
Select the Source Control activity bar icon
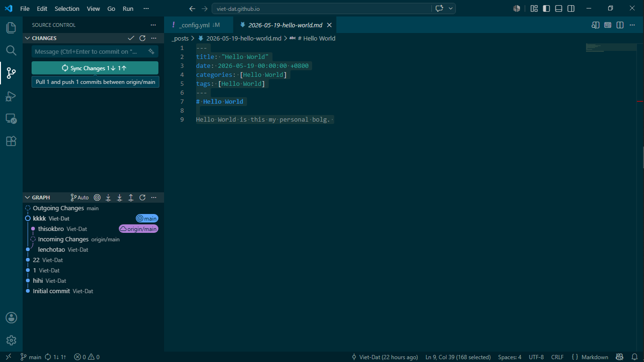[11, 73]
